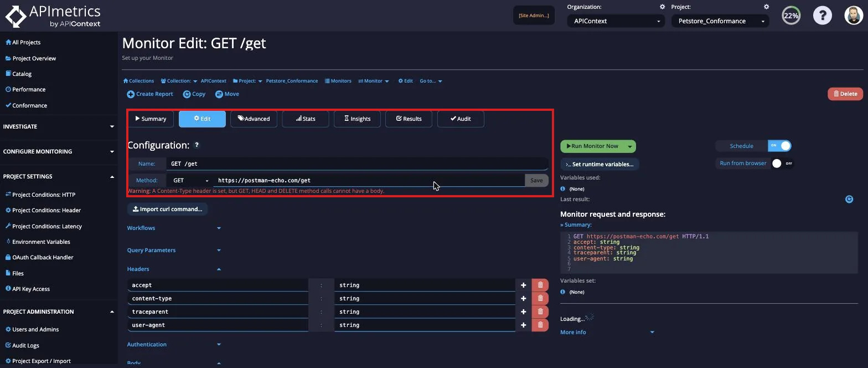Switch to the Summary tab
868x368 pixels.
click(151, 119)
